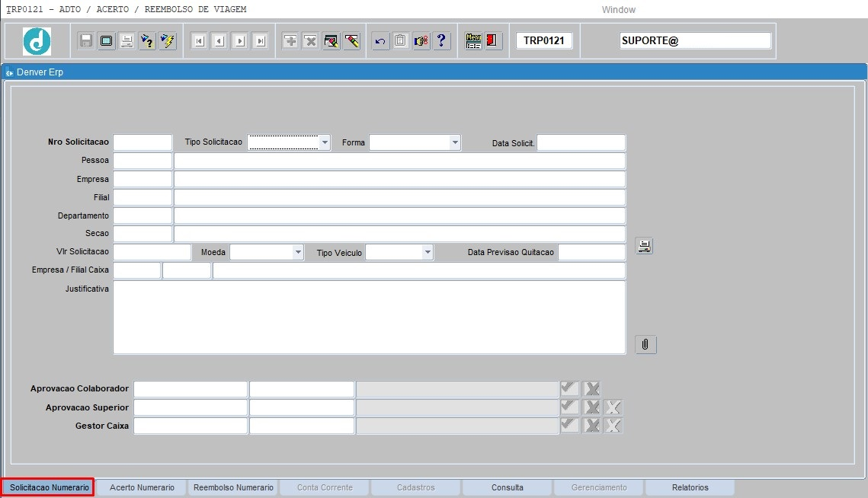Go to first record arrow
Image resolution: width=868 pixels, height=498 pixels.
200,41
